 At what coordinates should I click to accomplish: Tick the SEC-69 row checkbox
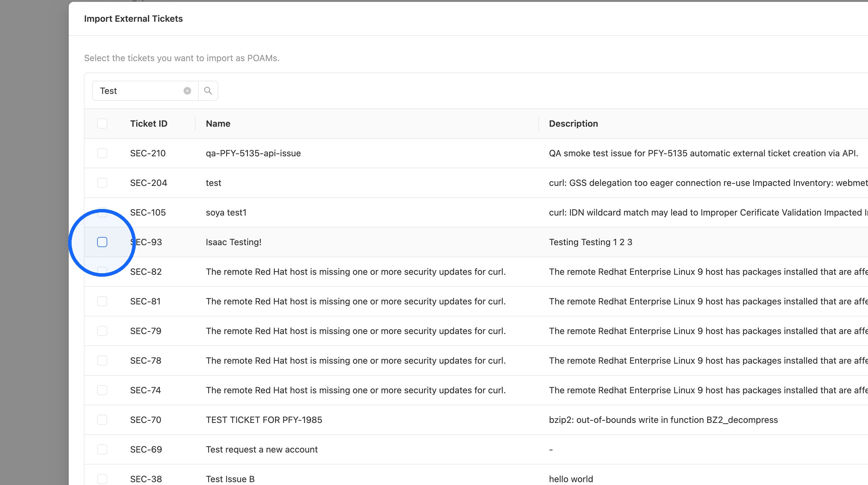(x=102, y=449)
